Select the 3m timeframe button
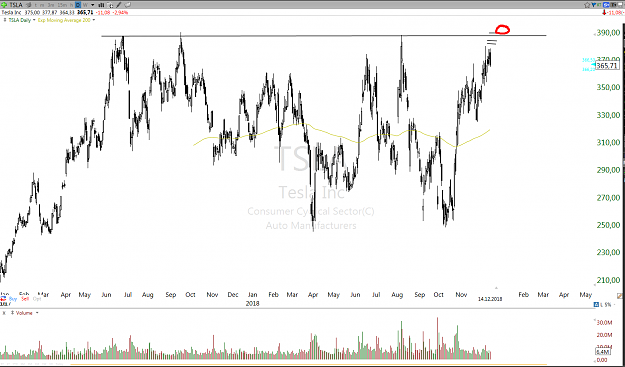This screenshot has height=367, width=625. point(51,5)
